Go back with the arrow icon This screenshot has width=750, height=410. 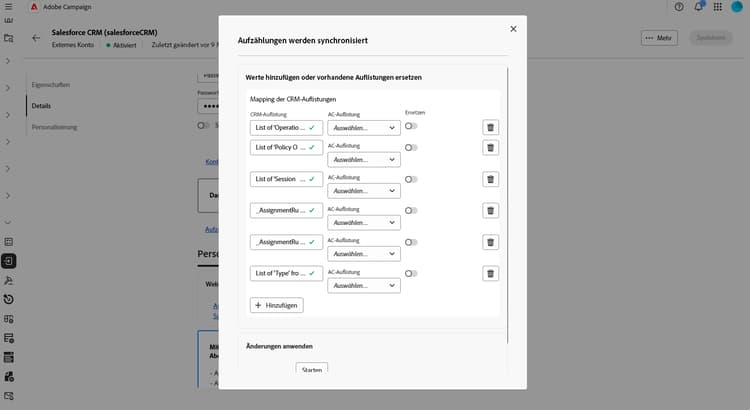point(36,38)
